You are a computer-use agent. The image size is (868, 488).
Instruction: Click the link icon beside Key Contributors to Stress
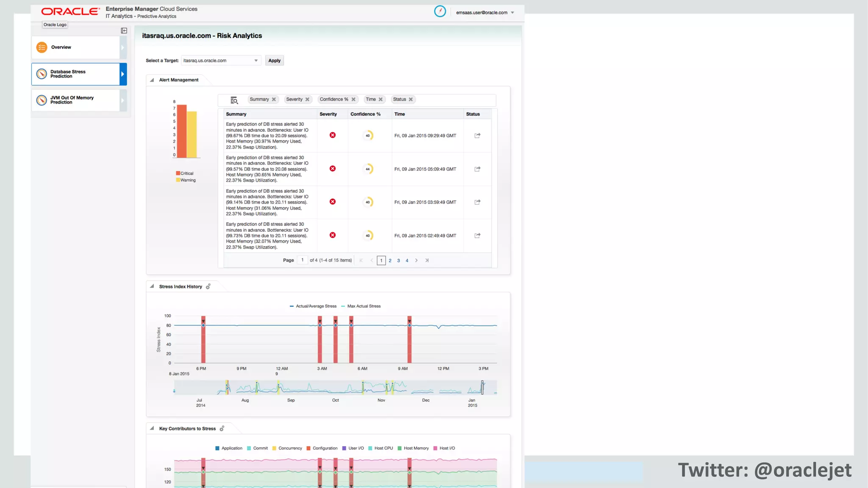point(222,429)
